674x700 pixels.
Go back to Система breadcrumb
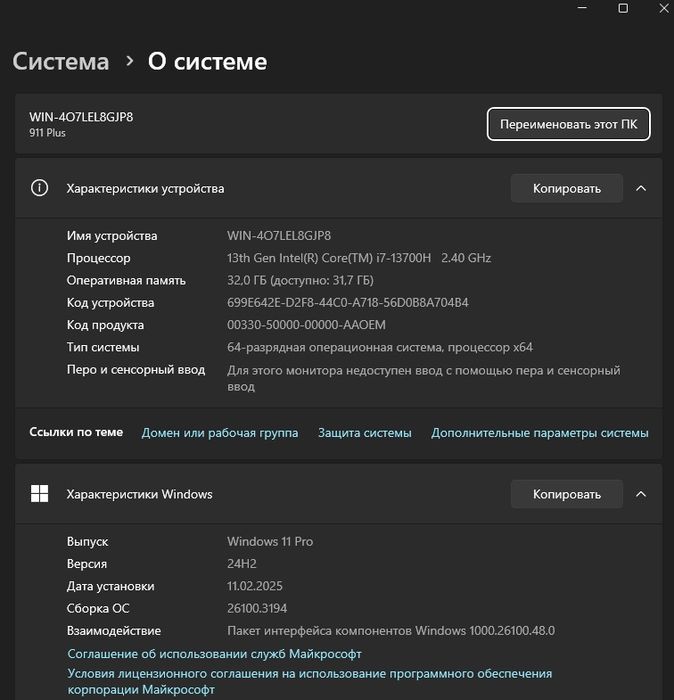pos(61,61)
